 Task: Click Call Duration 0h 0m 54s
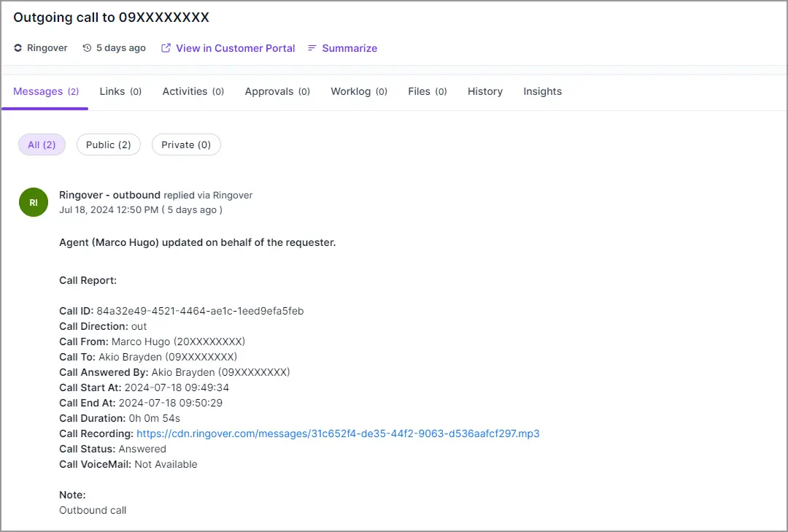coord(120,418)
